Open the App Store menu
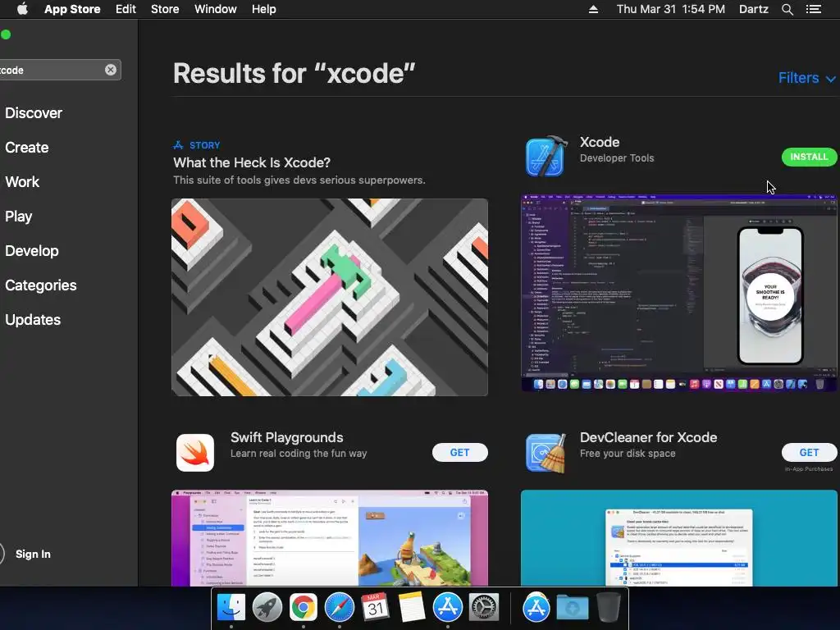The width and height of the screenshot is (840, 630). pyautogui.click(x=72, y=9)
